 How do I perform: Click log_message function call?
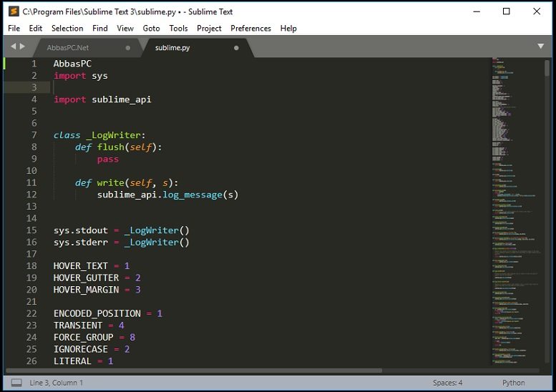192,195
